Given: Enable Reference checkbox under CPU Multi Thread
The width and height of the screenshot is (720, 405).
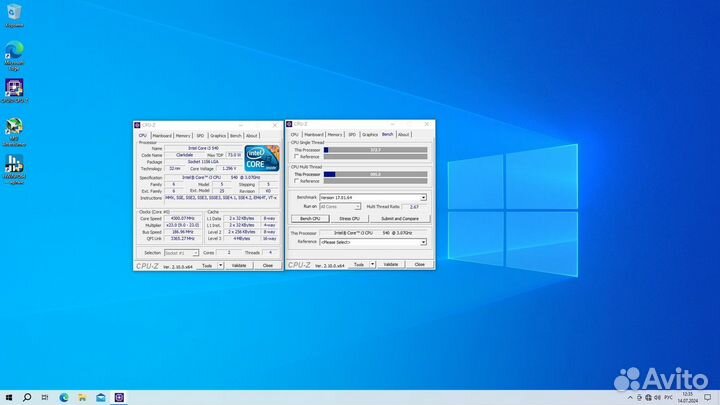Looking at the screenshot, I should click(x=297, y=181).
